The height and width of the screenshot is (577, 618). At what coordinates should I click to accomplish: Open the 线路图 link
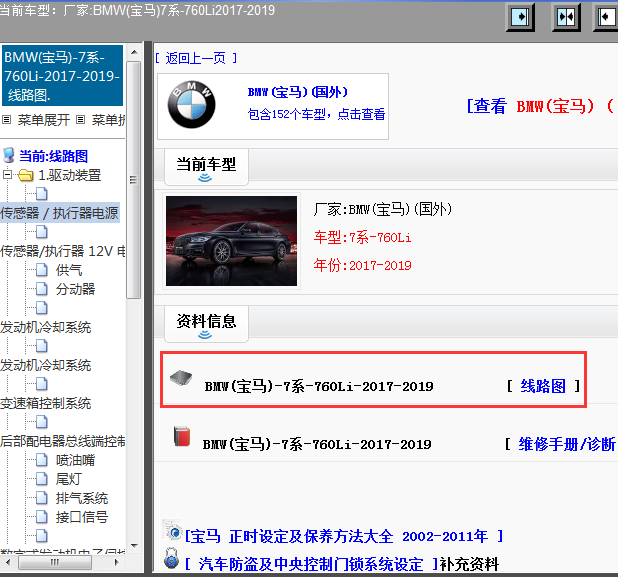[543, 386]
